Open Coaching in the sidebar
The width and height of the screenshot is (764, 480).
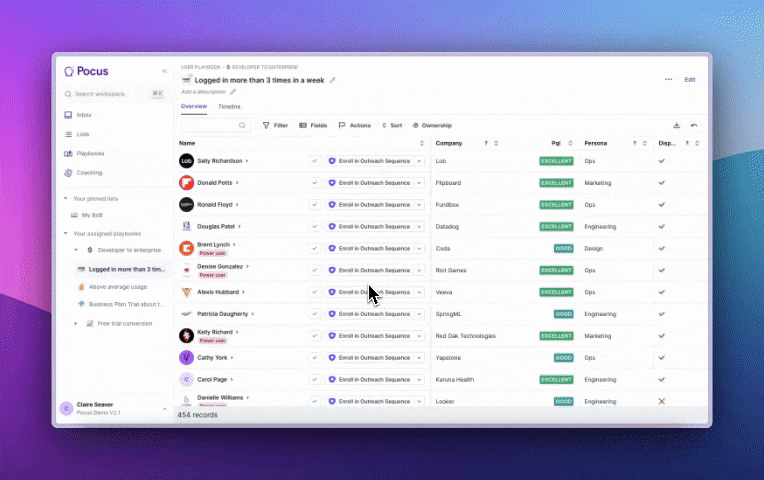[x=83, y=173]
